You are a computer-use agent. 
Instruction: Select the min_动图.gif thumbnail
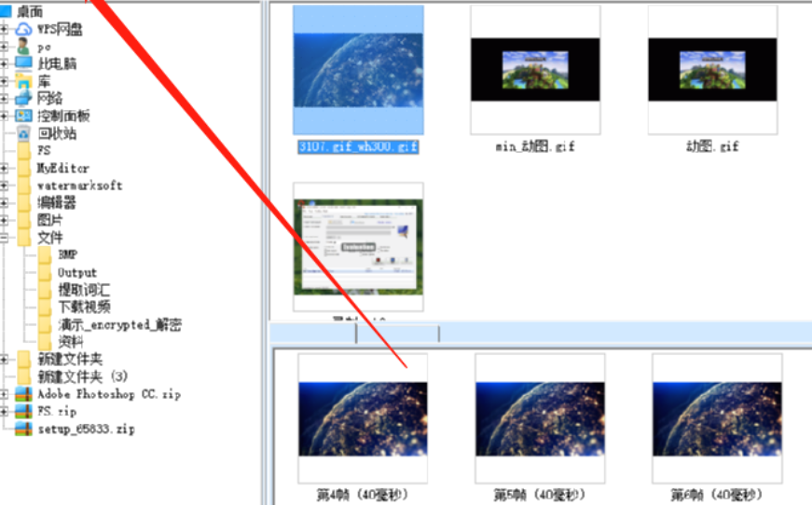pos(535,70)
